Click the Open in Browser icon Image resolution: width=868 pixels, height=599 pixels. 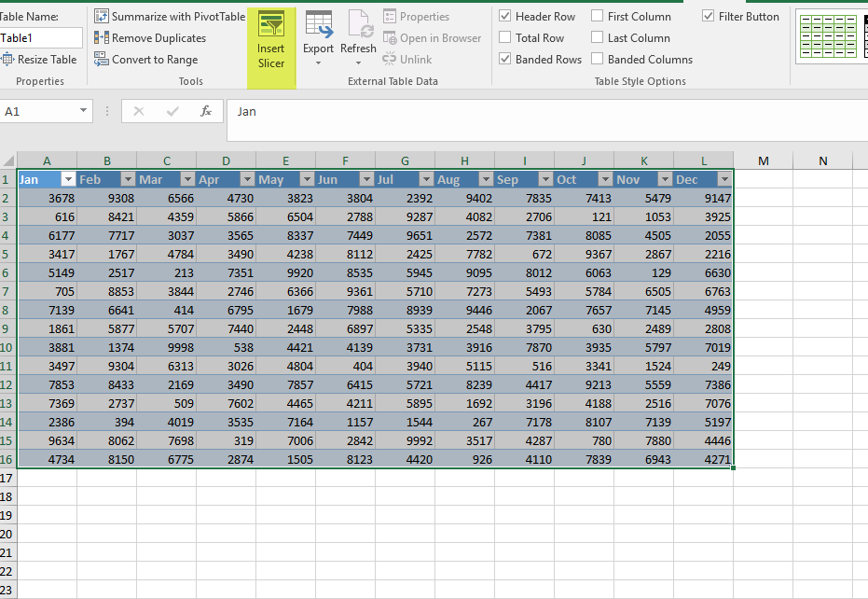pyautogui.click(x=390, y=38)
